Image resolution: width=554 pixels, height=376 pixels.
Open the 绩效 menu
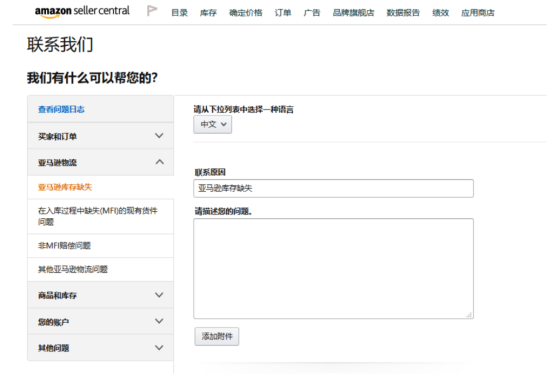[x=441, y=13]
